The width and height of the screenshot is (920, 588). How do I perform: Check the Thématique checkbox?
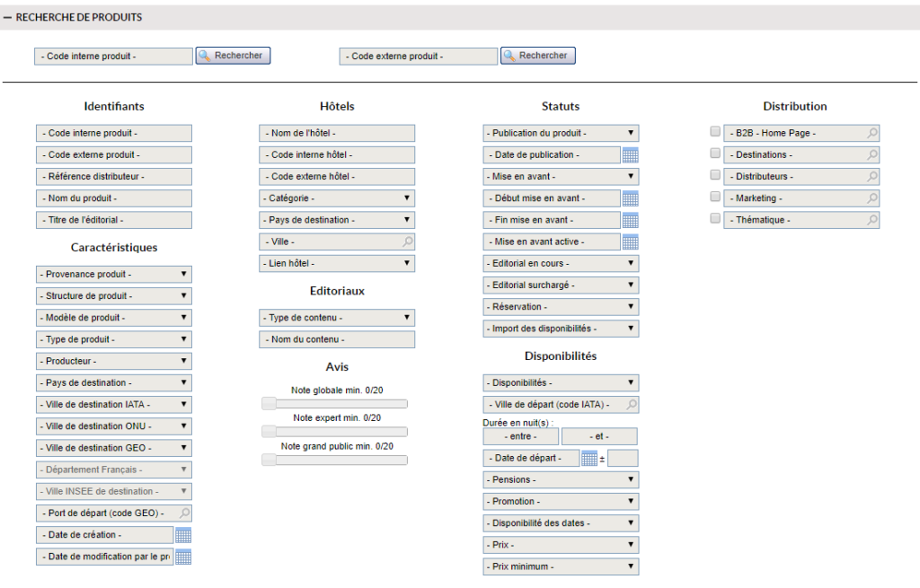(x=715, y=218)
